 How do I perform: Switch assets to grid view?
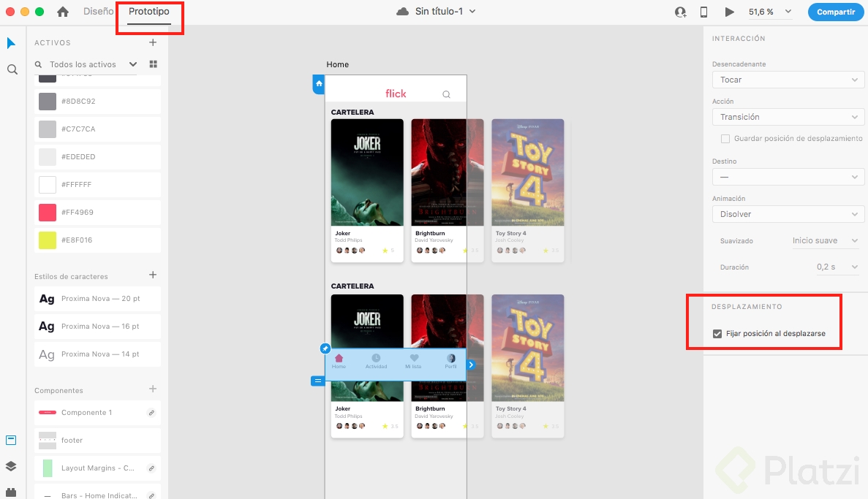[x=154, y=64]
